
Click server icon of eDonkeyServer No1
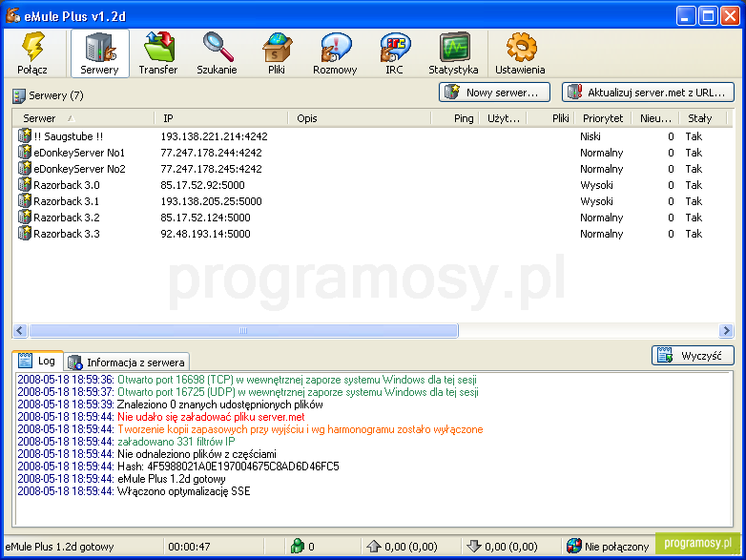(25, 153)
